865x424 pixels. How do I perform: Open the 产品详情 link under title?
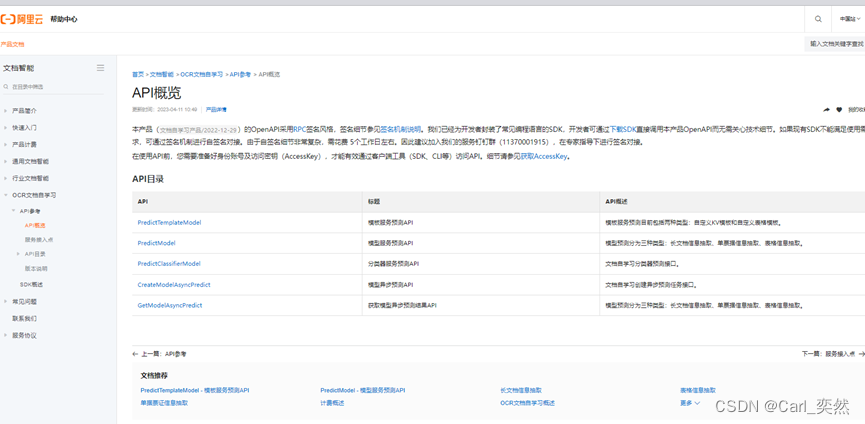click(x=216, y=109)
